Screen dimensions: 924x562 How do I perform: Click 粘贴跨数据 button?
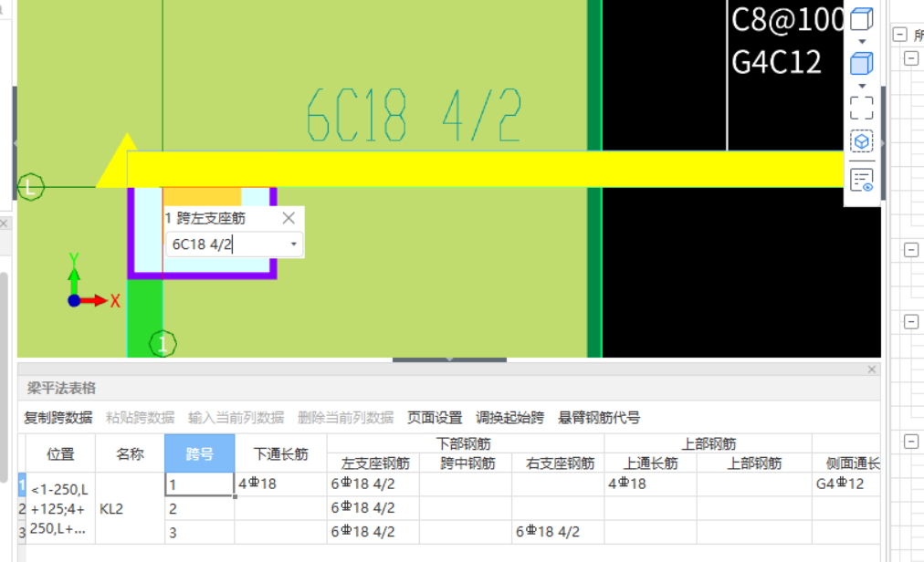[x=141, y=418]
